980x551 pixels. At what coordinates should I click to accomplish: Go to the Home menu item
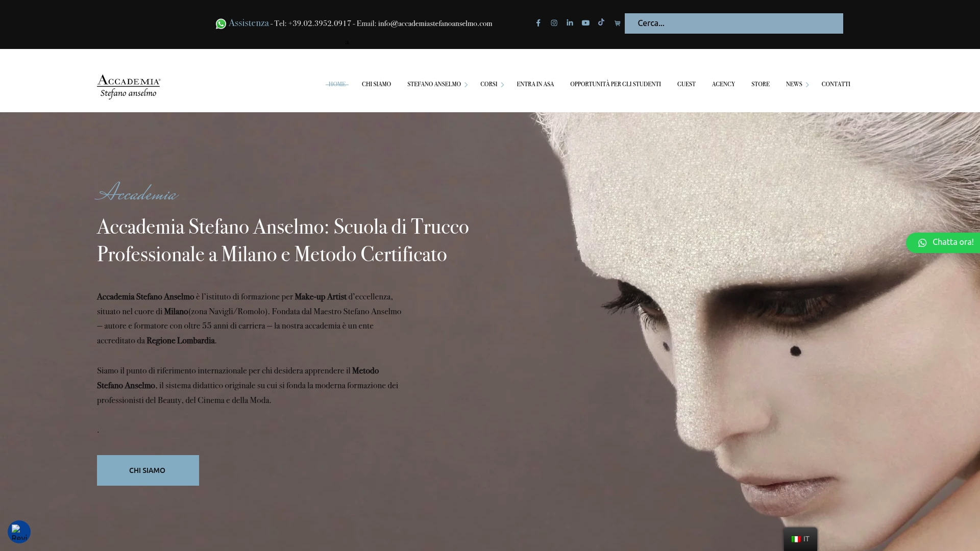337,84
